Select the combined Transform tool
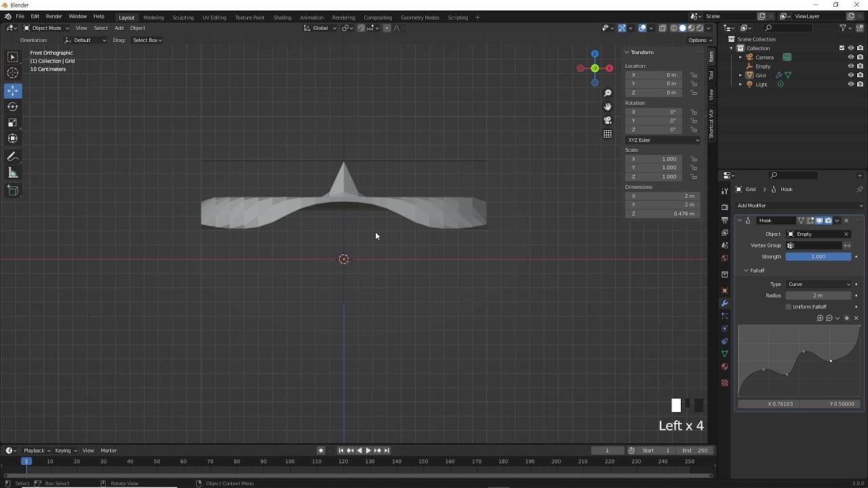This screenshot has height=488, width=868. point(13,138)
